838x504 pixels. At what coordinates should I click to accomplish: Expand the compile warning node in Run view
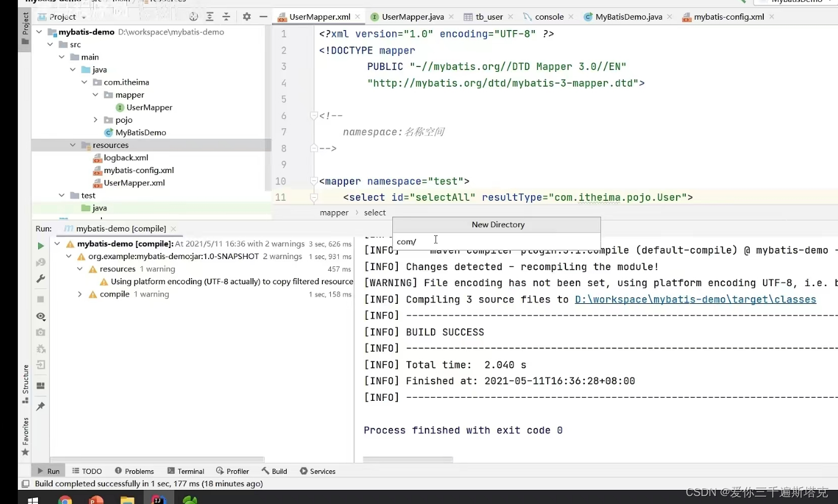[79, 294]
